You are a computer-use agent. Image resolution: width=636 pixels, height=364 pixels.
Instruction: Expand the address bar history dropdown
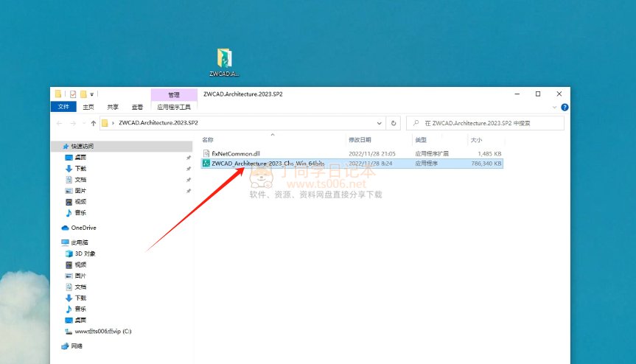(x=380, y=123)
